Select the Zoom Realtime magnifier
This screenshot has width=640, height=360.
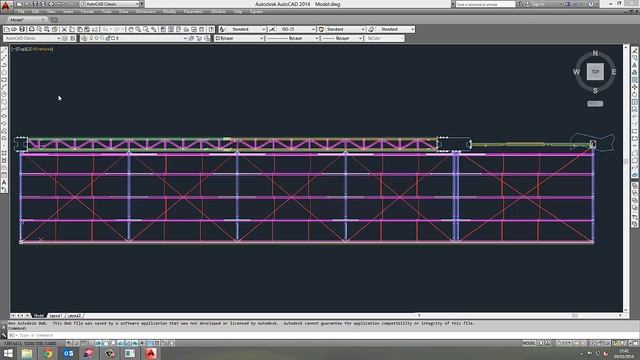138,29
